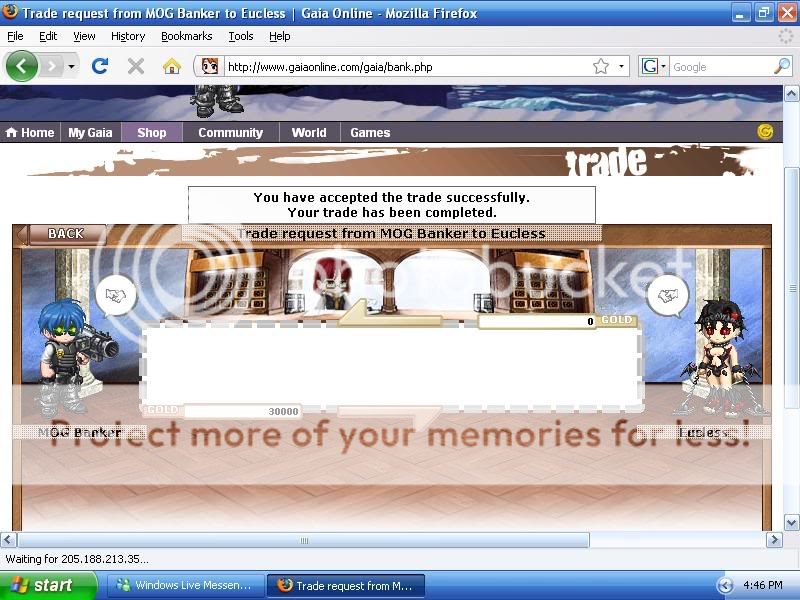Image resolution: width=800 pixels, height=600 pixels.
Task: Open the Bookmarks menu
Action: [x=186, y=36]
